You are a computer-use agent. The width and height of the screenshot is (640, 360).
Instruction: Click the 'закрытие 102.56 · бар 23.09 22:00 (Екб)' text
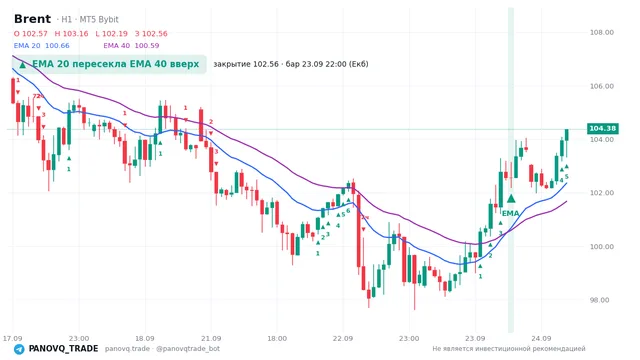pyautogui.click(x=291, y=64)
